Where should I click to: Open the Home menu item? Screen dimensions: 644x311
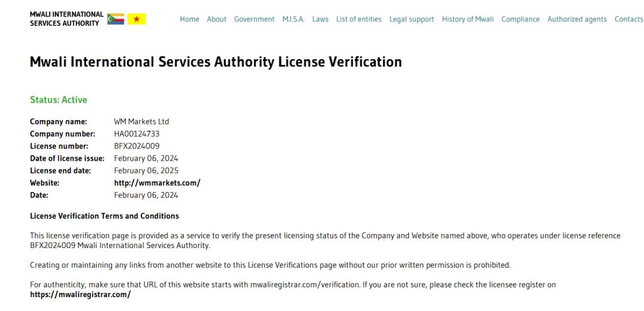click(x=189, y=19)
